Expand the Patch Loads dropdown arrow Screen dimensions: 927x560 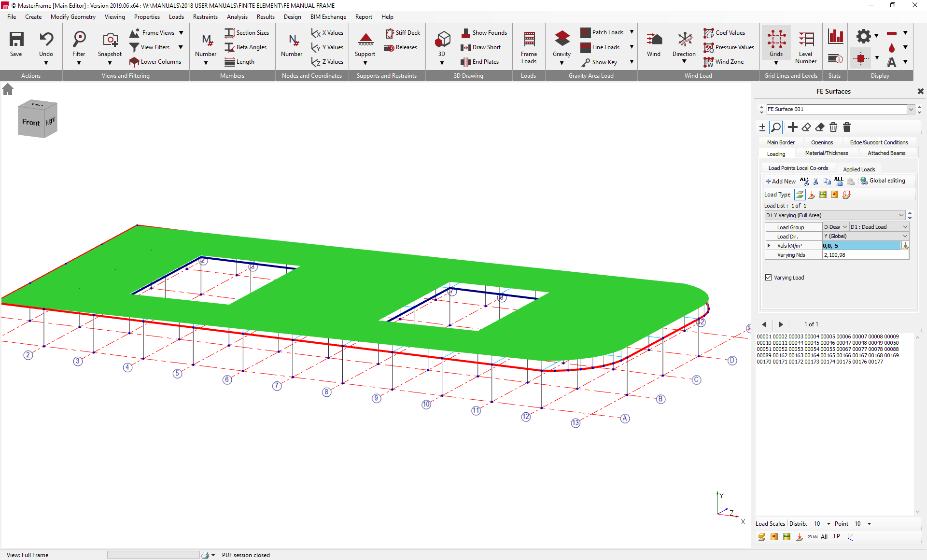(x=632, y=32)
